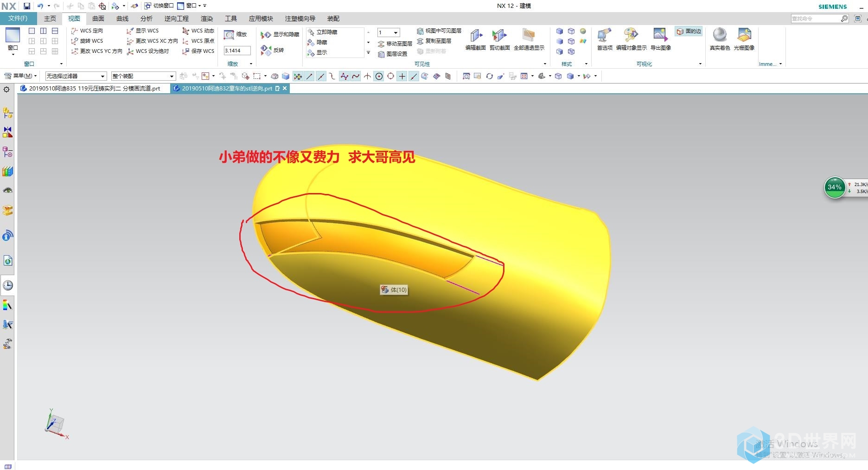Click Save WCS (保存 WCS)
868x470 pixels.
(x=198, y=51)
